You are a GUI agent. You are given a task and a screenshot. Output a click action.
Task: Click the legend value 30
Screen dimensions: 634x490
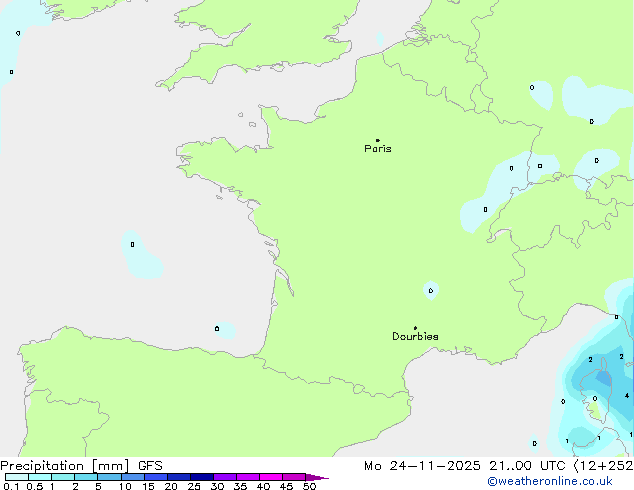click(x=217, y=486)
